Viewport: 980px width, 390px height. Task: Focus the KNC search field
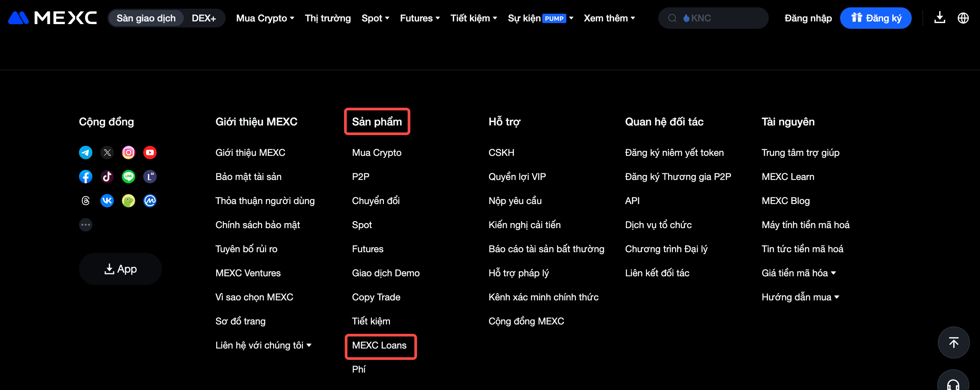[x=713, y=18]
